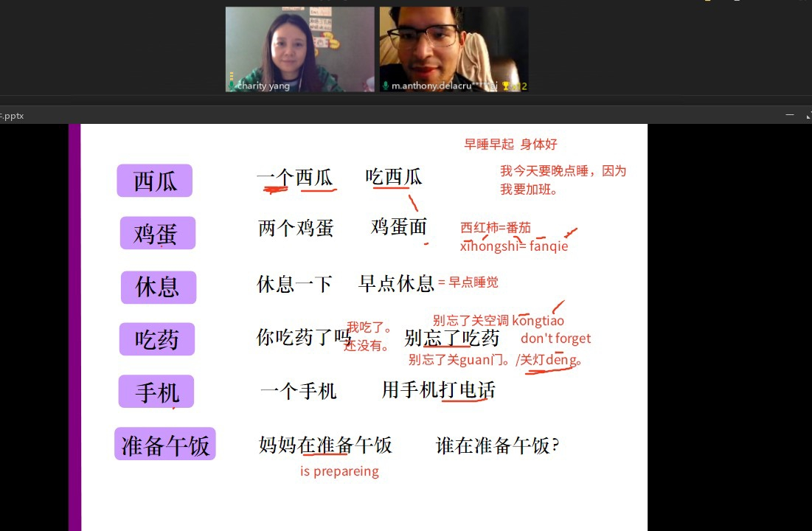Click the purple 鸡蛋 vocabulary box
Image resolution: width=812 pixels, height=531 pixels.
point(157,233)
